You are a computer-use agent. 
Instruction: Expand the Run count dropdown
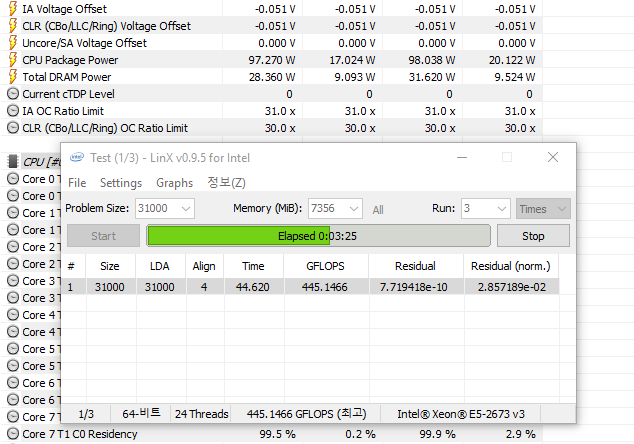point(501,209)
